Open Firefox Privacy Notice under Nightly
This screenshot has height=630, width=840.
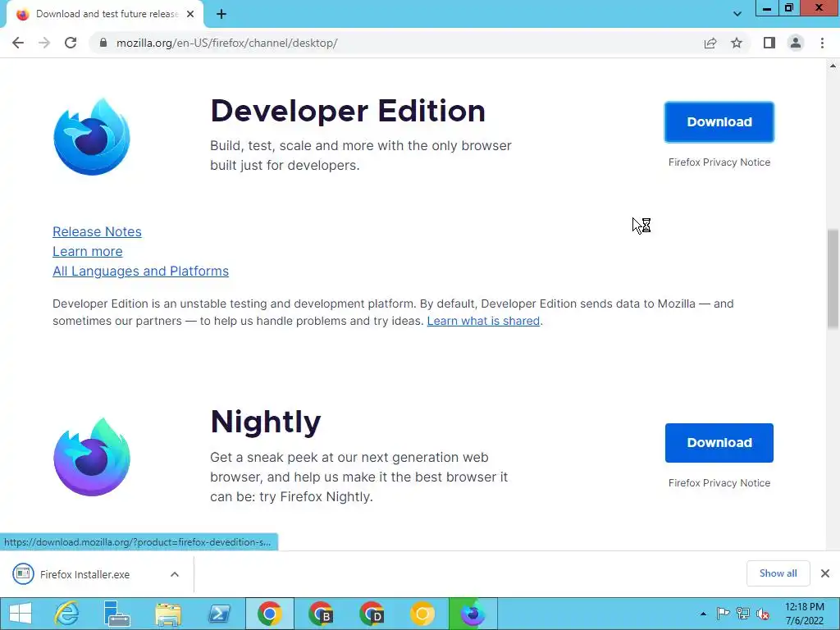[719, 482]
